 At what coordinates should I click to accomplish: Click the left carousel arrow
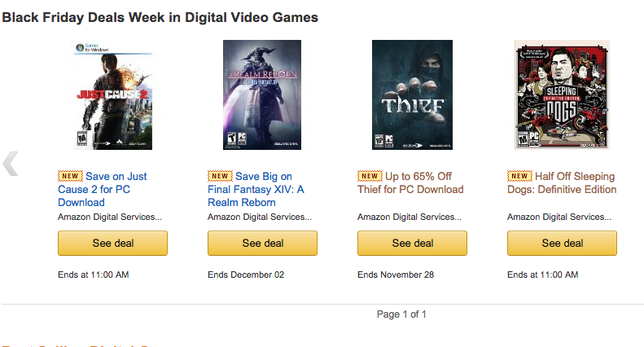pyautogui.click(x=11, y=164)
